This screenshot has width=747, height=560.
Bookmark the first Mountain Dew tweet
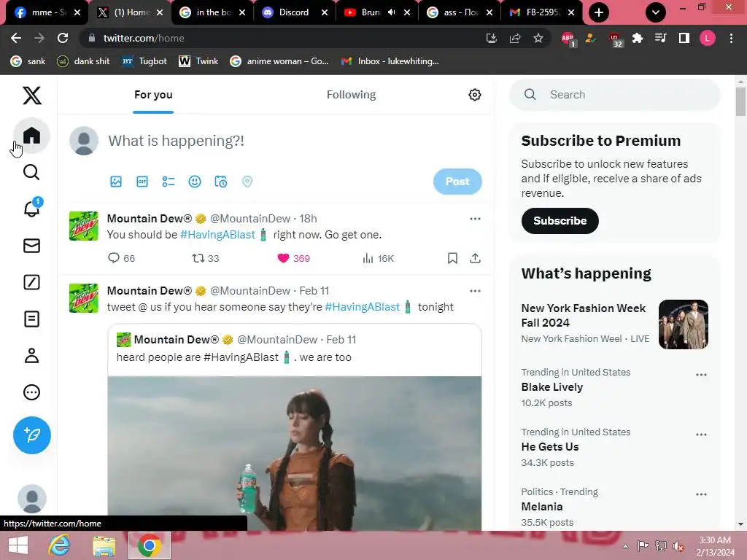452,258
